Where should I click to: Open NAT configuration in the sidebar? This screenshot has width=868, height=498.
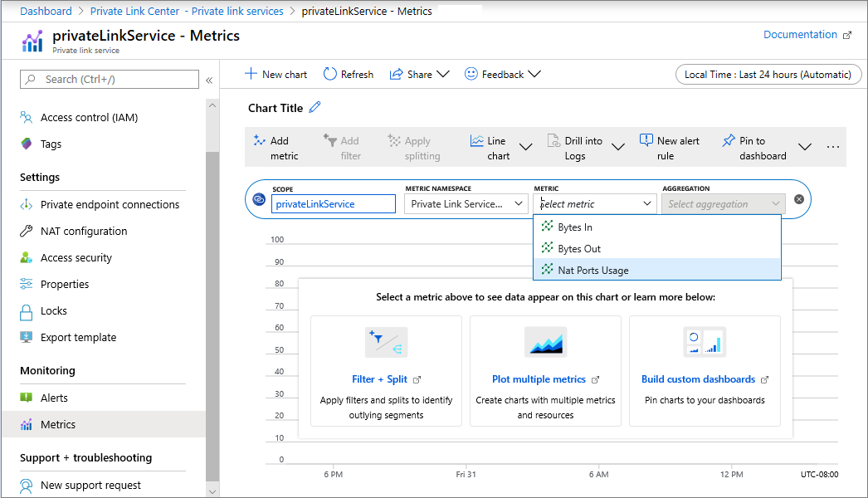pos(84,231)
